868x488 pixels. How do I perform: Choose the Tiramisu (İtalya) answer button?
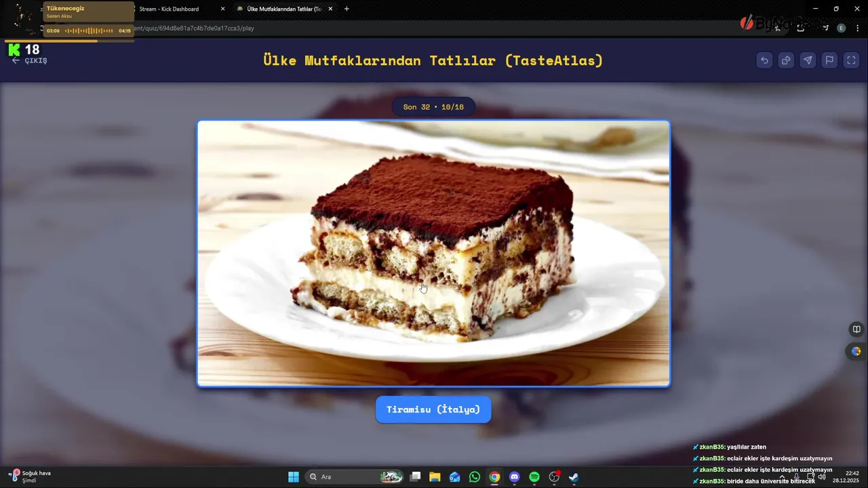click(x=433, y=409)
